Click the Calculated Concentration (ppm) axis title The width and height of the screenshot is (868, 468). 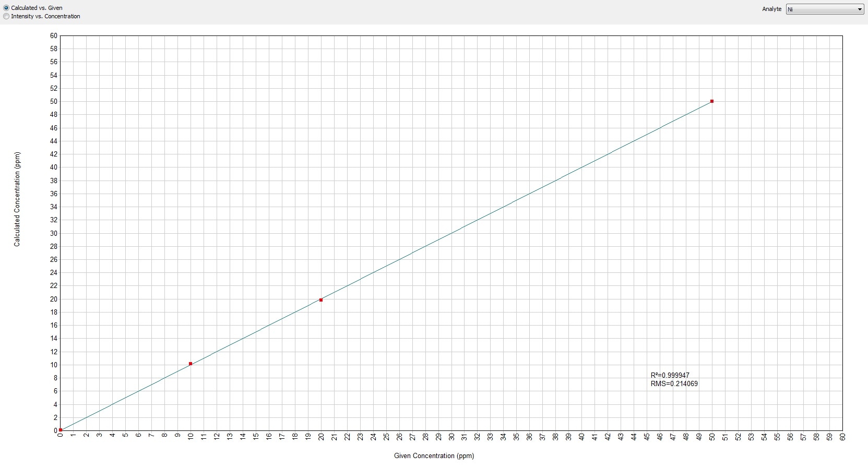[x=17, y=199]
